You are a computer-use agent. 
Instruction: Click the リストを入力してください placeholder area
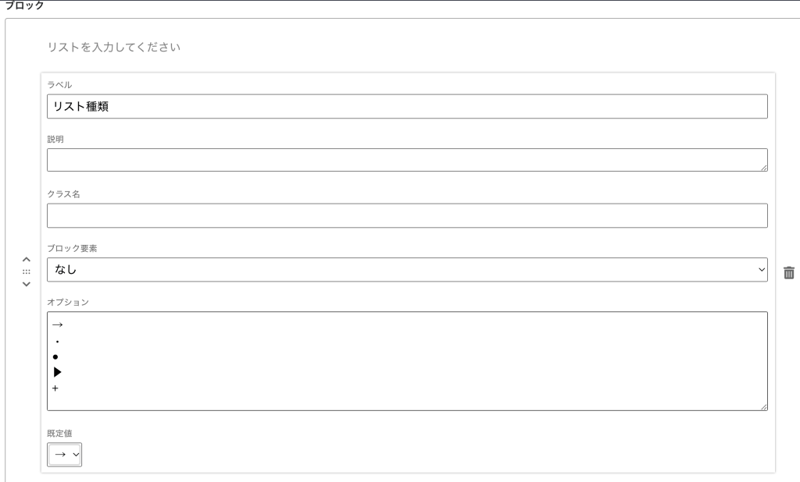click(x=114, y=47)
